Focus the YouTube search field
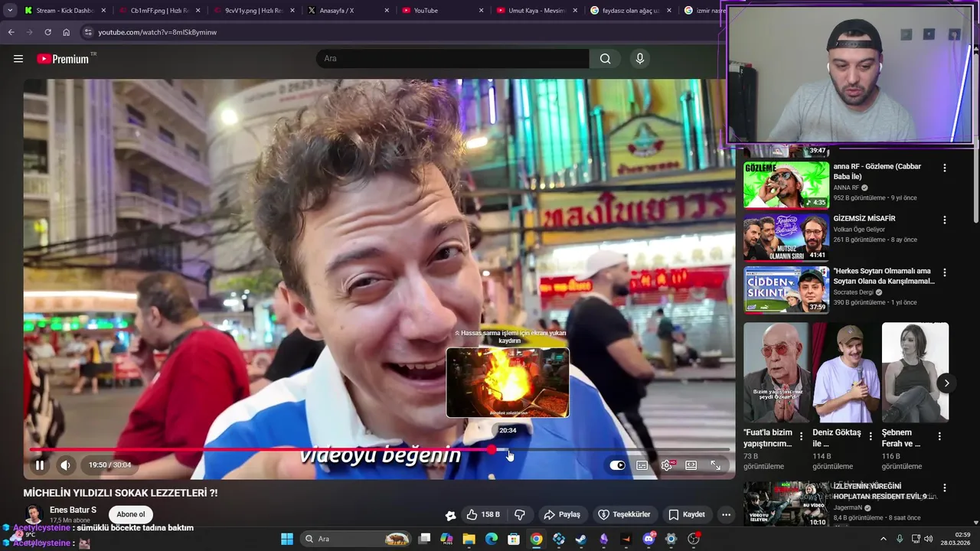Screen dimensions: 980x551 tap(452, 59)
